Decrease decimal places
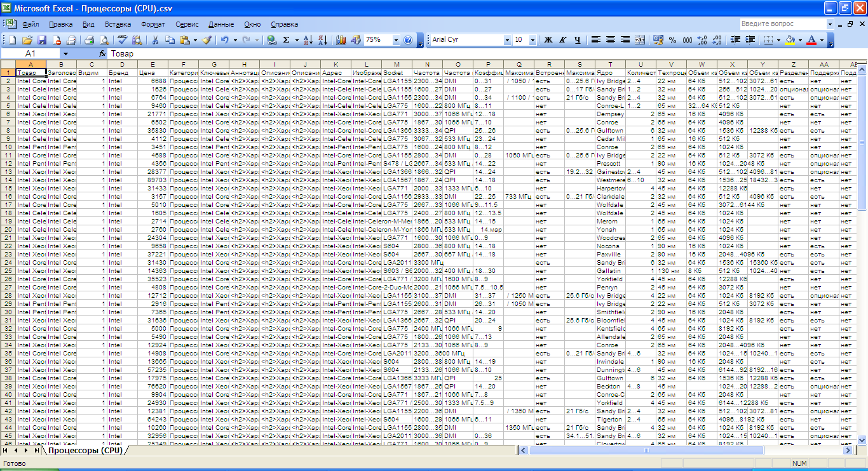This screenshot has width=868, height=471. point(717,39)
